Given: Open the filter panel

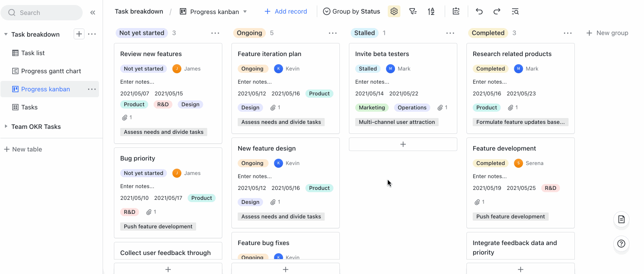Looking at the screenshot, I should coord(413,11).
